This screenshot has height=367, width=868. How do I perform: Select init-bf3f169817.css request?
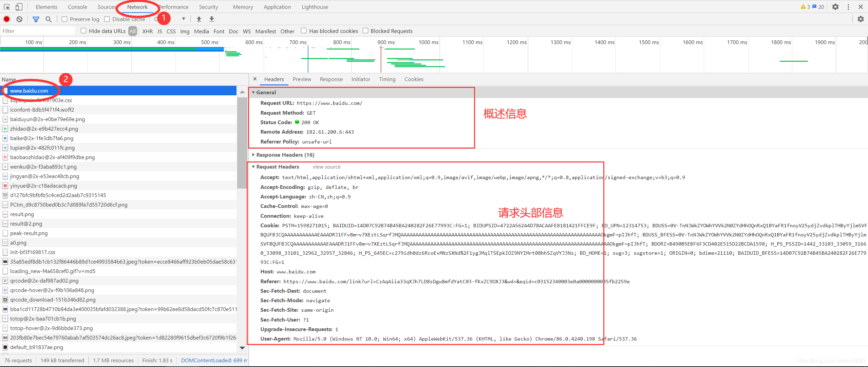coord(118,252)
